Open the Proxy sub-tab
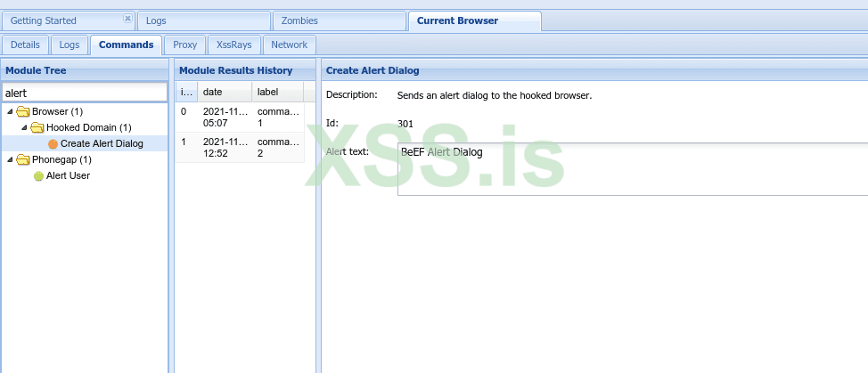 pyautogui.click(x=184, y=45)
